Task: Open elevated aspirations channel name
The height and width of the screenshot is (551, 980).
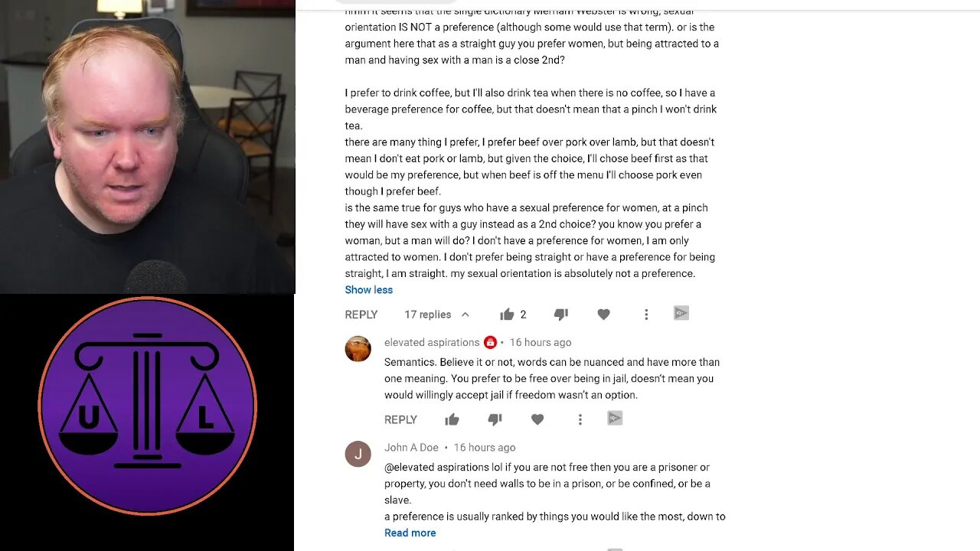Action: (x=432, y=343)
